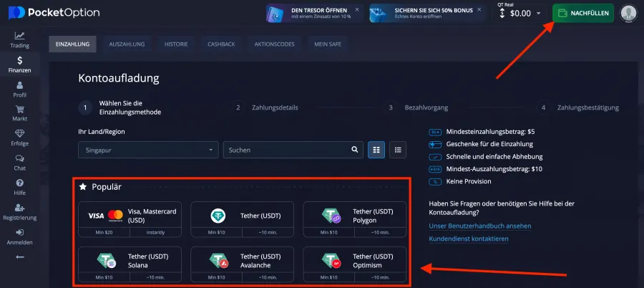Image resolution: width=644 pixels, height=288 pixels.
Task: Click the Suchen search field
Action: coord(286,150)
